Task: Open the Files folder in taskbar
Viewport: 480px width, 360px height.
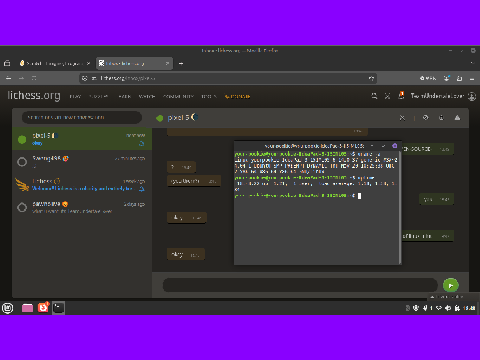Action: click(27, 308)
